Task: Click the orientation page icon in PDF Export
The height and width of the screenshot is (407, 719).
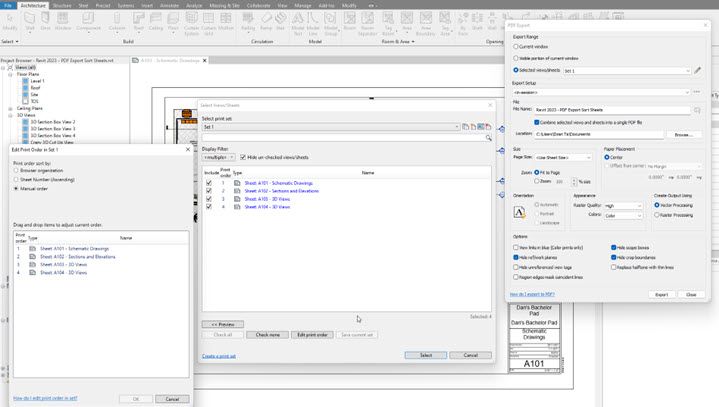Action: (x=520, y=212)
